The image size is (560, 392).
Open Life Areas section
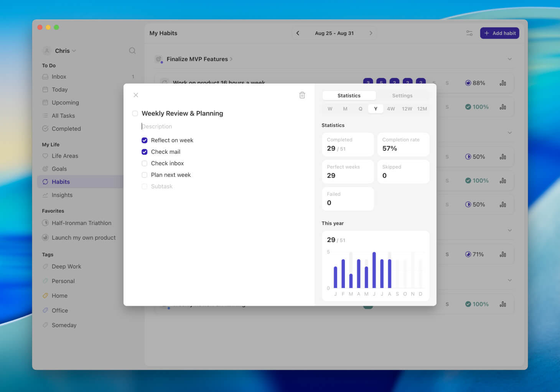(x=87, y=156)
